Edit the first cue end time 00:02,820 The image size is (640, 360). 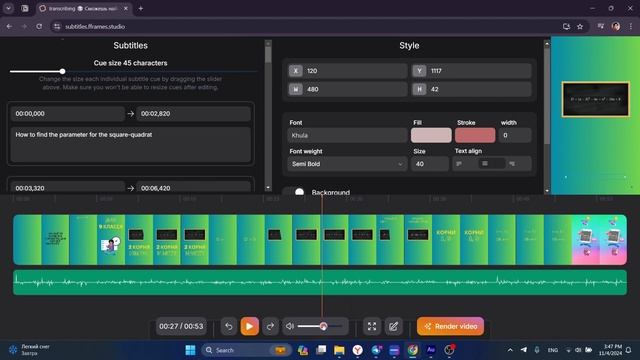[193, 113]
